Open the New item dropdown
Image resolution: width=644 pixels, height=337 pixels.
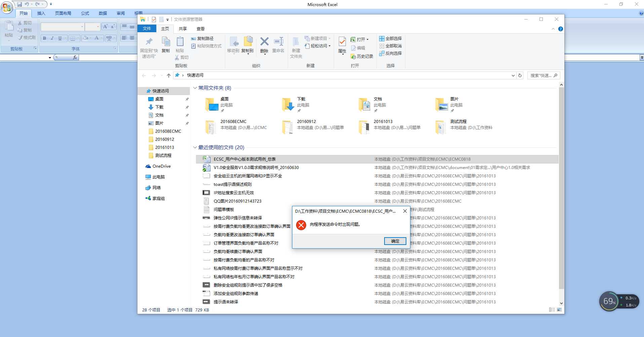point(318,39)
